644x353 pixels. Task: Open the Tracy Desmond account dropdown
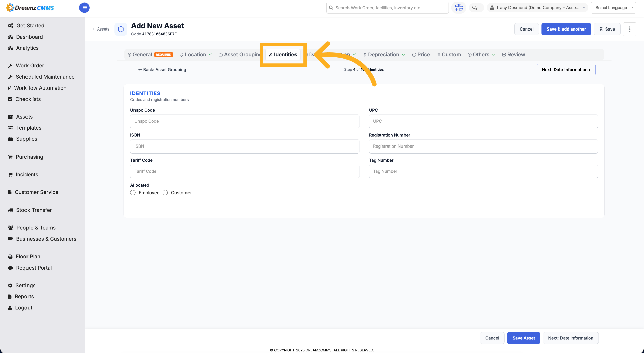[x=537, y=8]
